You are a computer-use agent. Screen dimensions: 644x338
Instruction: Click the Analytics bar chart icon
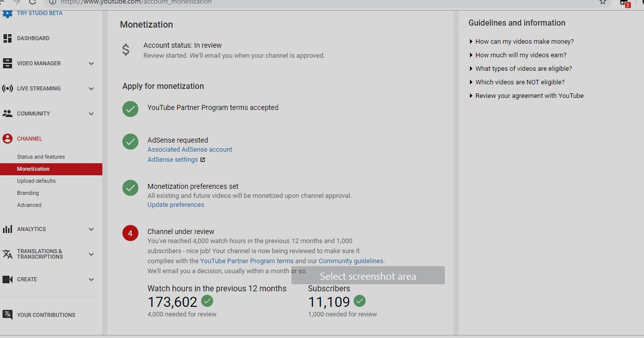[x=8, y=229]
